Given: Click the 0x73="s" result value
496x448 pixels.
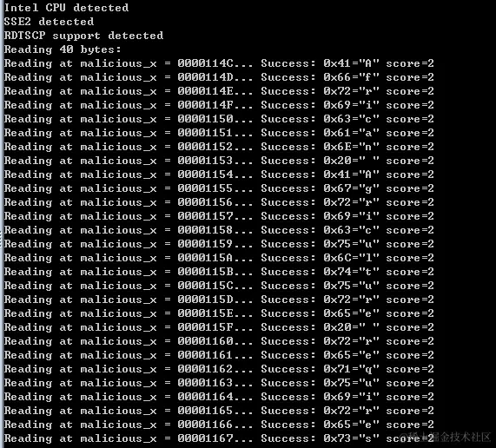Looking at the screenshot, I should [351, 438].
